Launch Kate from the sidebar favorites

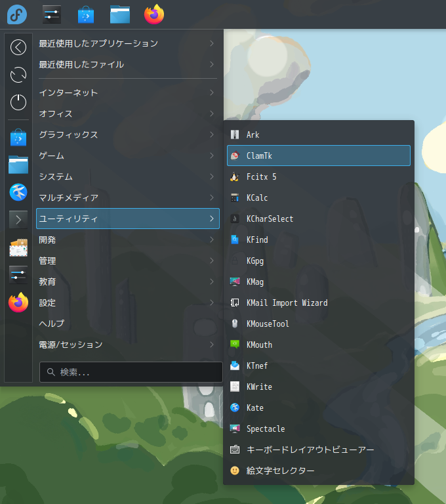pos(18,192)
